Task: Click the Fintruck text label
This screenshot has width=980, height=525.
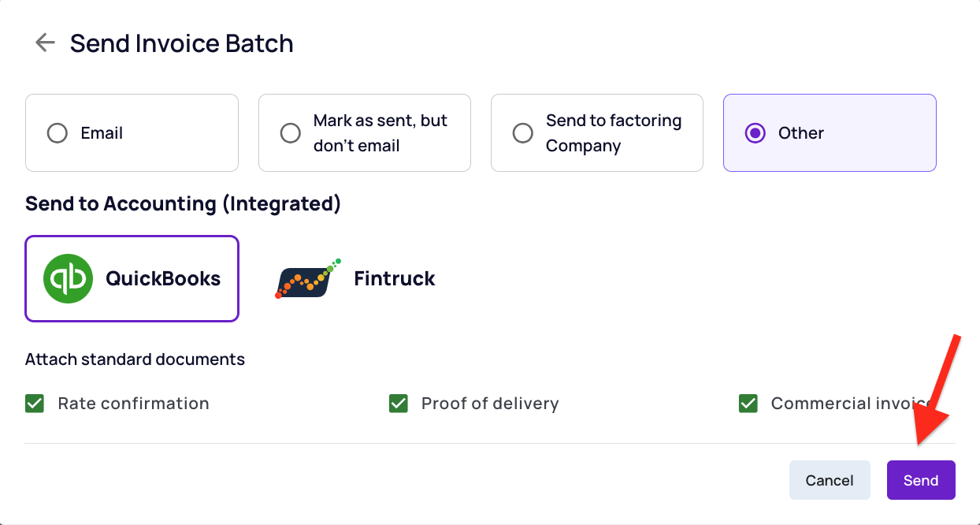Action: 395,278
